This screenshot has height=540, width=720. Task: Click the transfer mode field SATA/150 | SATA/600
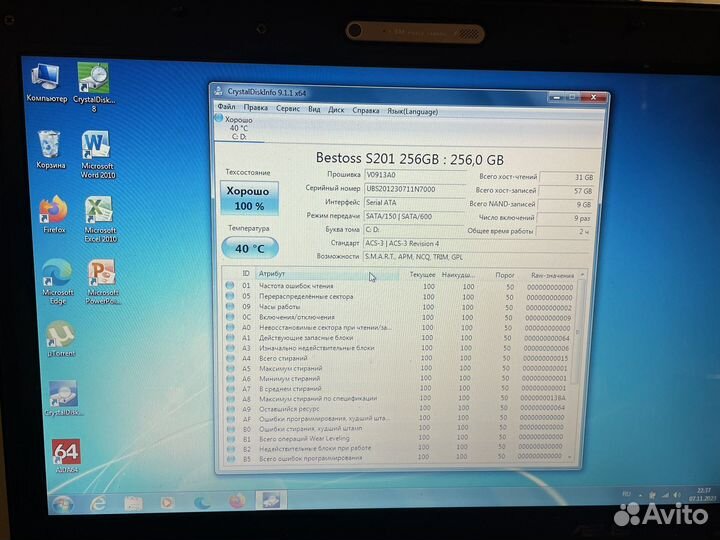[415, 216]
